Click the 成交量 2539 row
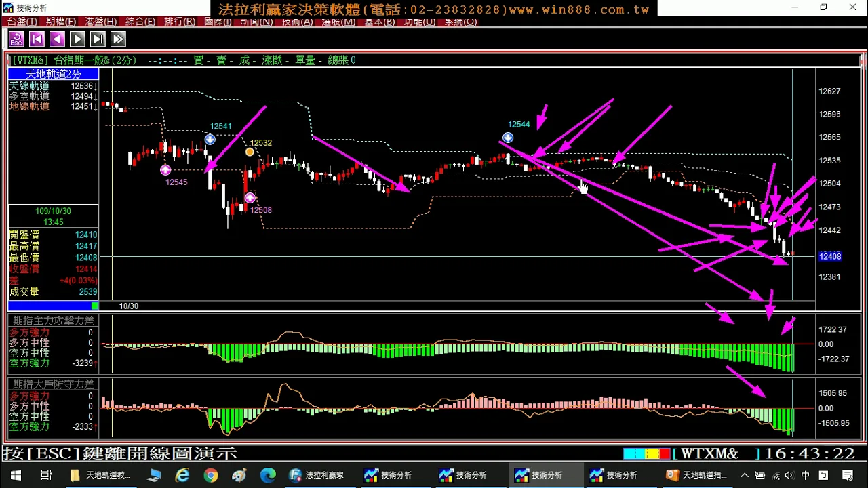This screenshot has height=488, width=868. pyautogui.click(x=54, y=292)
